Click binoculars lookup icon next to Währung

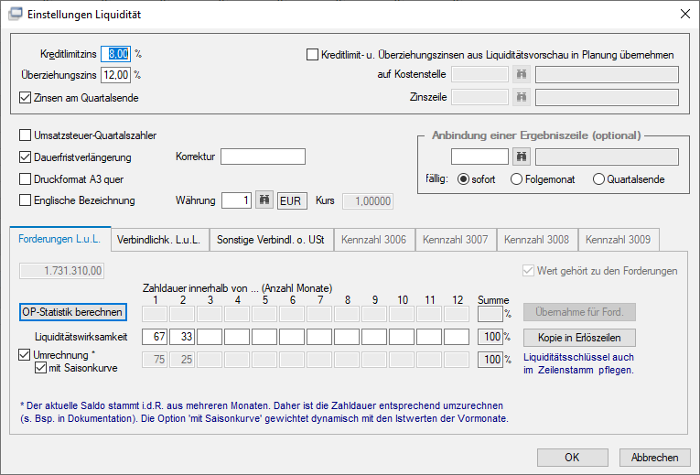264,200
